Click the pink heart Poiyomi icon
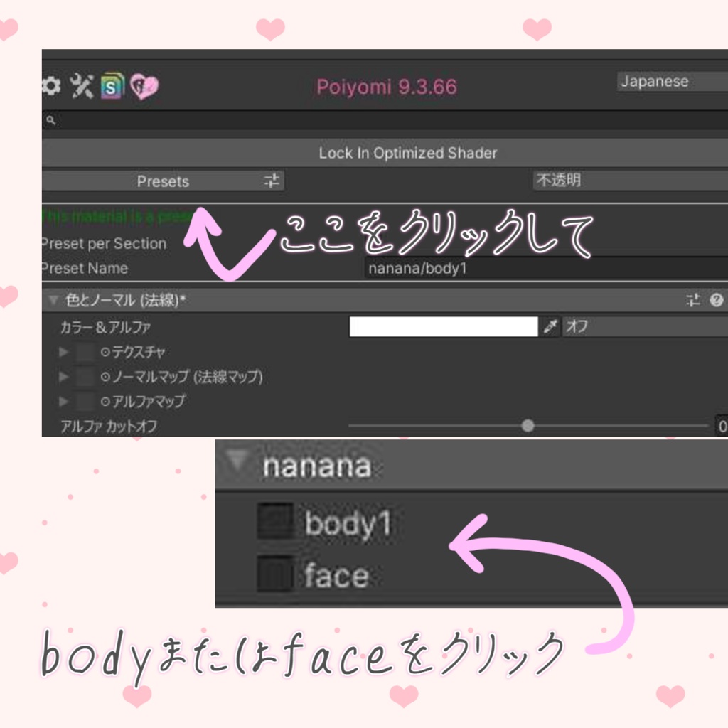 coord(144,86)
